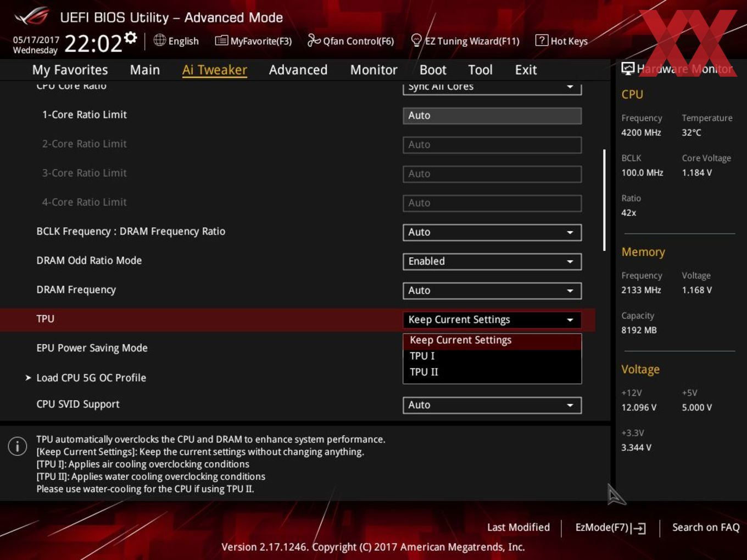Click the MyFavorite list icon

pos(221,41)
